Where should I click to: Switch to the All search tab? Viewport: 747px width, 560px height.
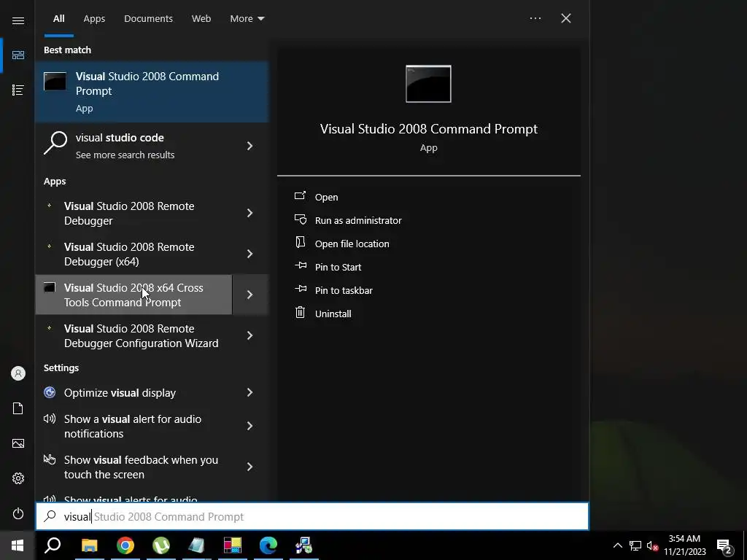coord(58,18)
